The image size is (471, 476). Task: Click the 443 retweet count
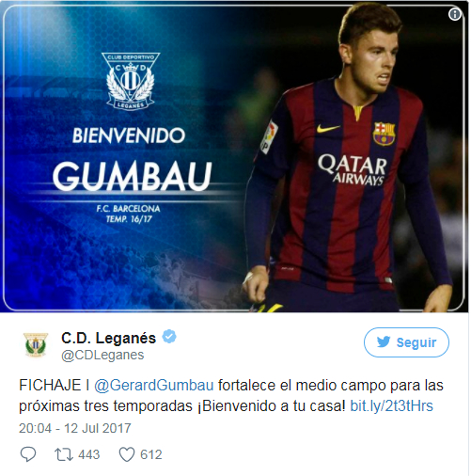tap(89, 454)
